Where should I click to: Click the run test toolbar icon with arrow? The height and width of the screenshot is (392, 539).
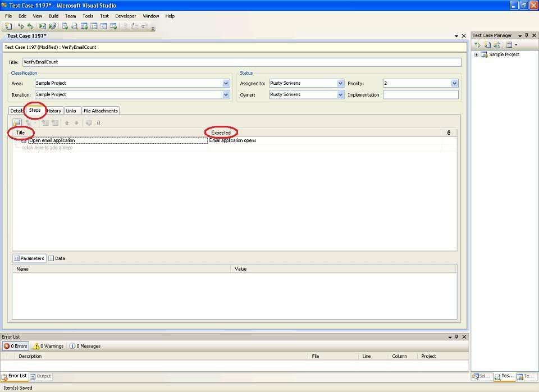click(x=21, y=26)
